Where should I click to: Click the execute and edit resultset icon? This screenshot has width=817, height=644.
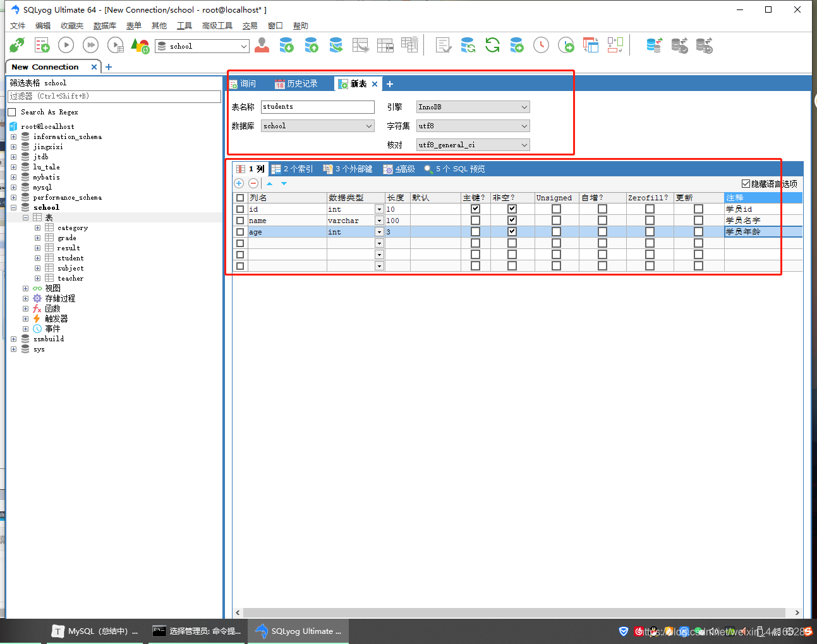[116, 45]
